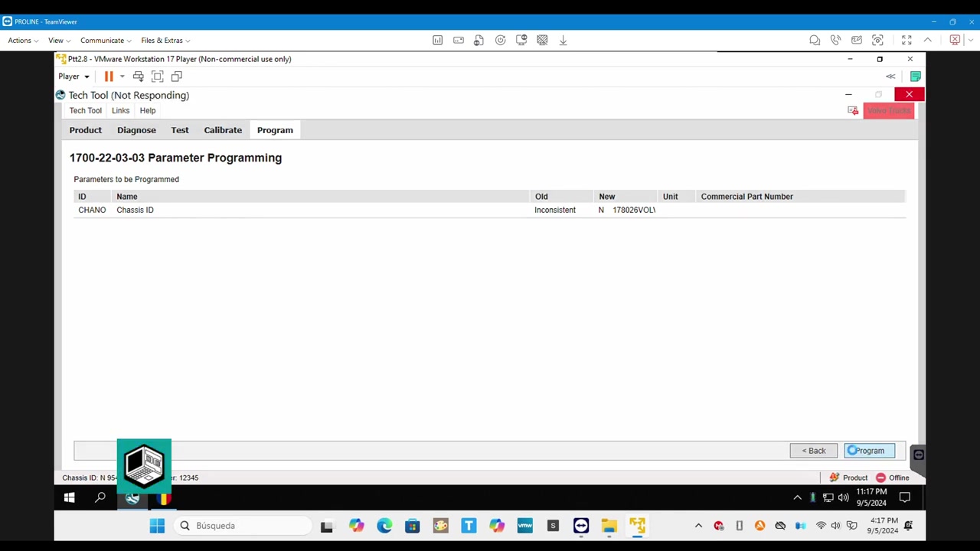Switch to the Calibrate tab
The height and width of the screenshot is (551, 980).
point(223,130)
